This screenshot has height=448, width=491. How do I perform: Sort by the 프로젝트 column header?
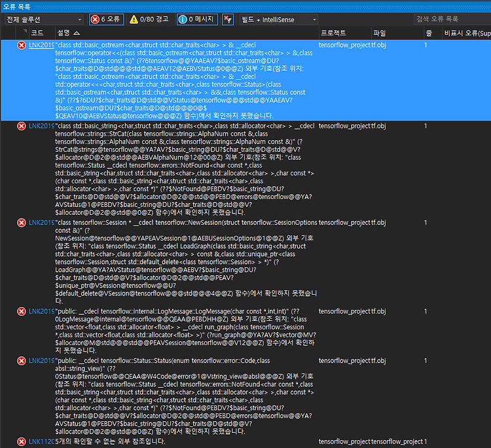[x=333, y=33]
